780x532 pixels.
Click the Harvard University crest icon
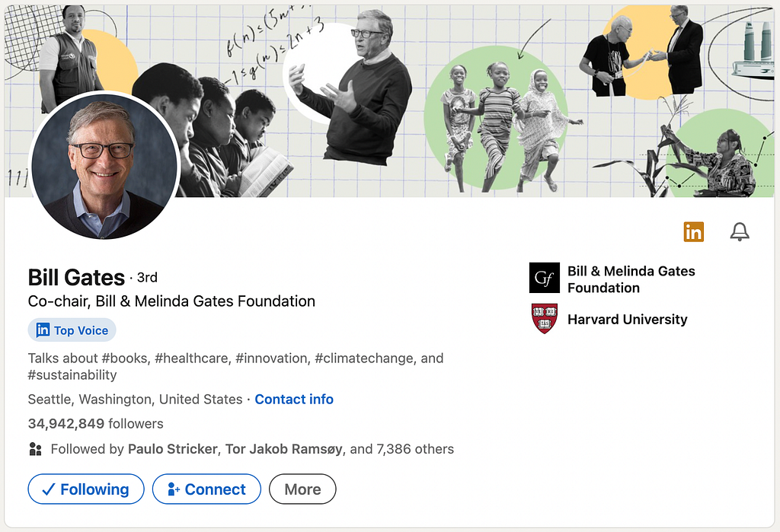click(x=544, y=319)
